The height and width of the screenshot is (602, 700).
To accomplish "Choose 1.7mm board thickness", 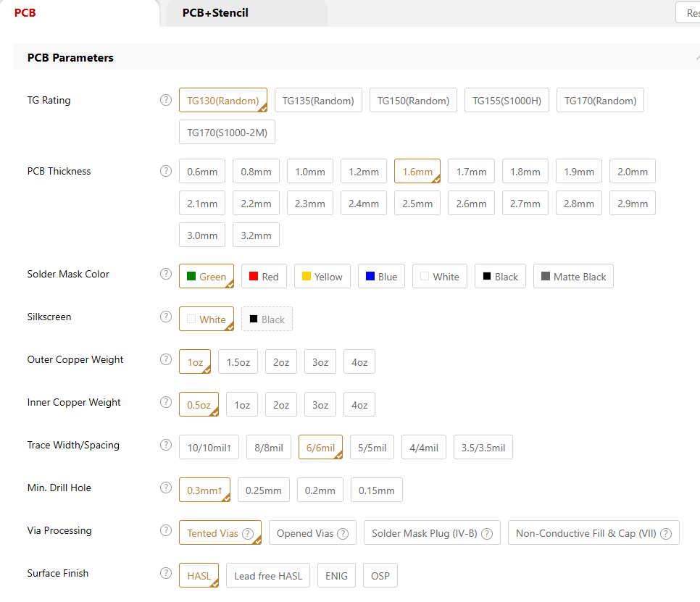I will pos(472,172).
